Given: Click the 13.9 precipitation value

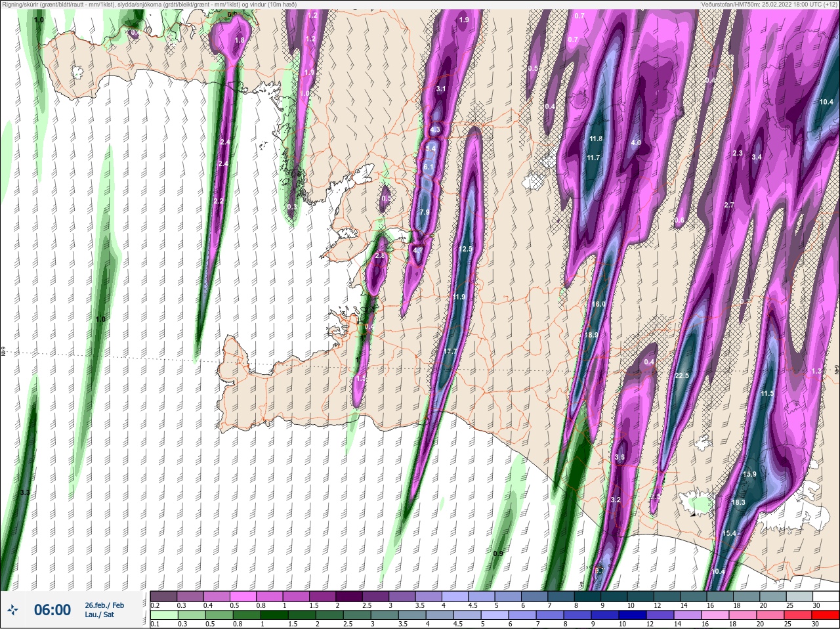Looking at the screenshot, I should (749, 474).
